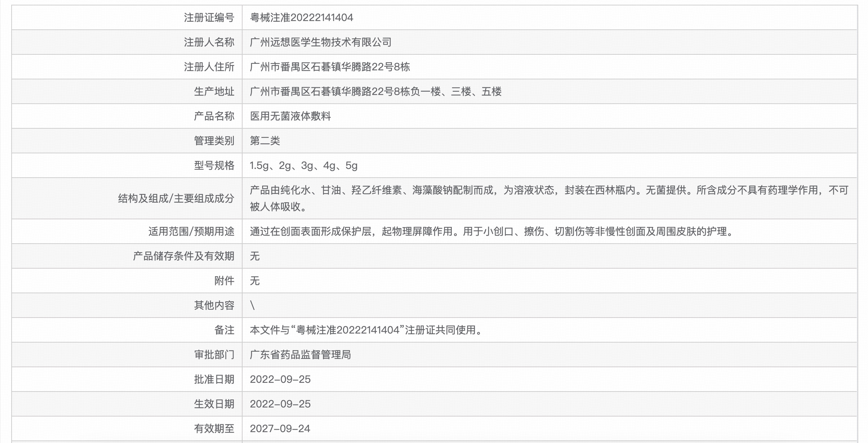Viewport: 868px width, 443px height.
Task: Click registration number 粤械注准20222141404
Action: click(x=301, y=17)
